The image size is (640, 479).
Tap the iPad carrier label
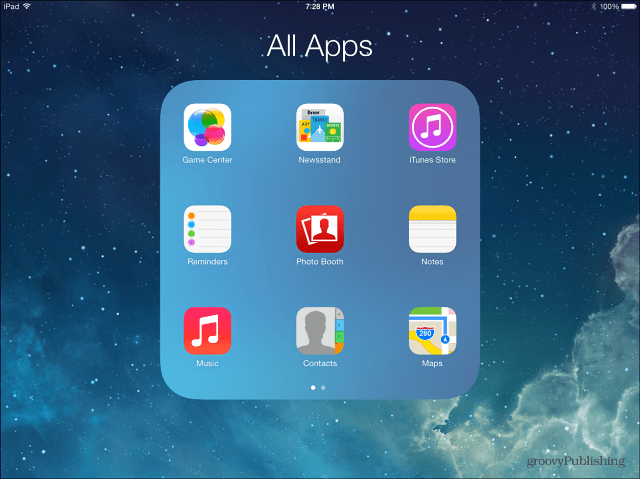(x=11, y=6)
